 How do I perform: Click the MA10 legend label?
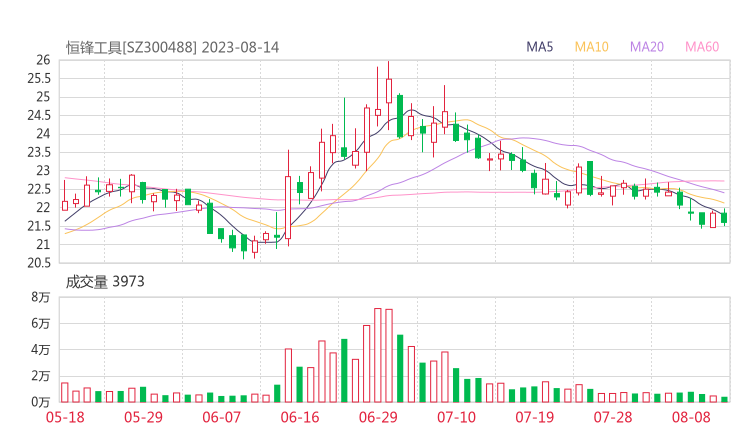point(591,47)
